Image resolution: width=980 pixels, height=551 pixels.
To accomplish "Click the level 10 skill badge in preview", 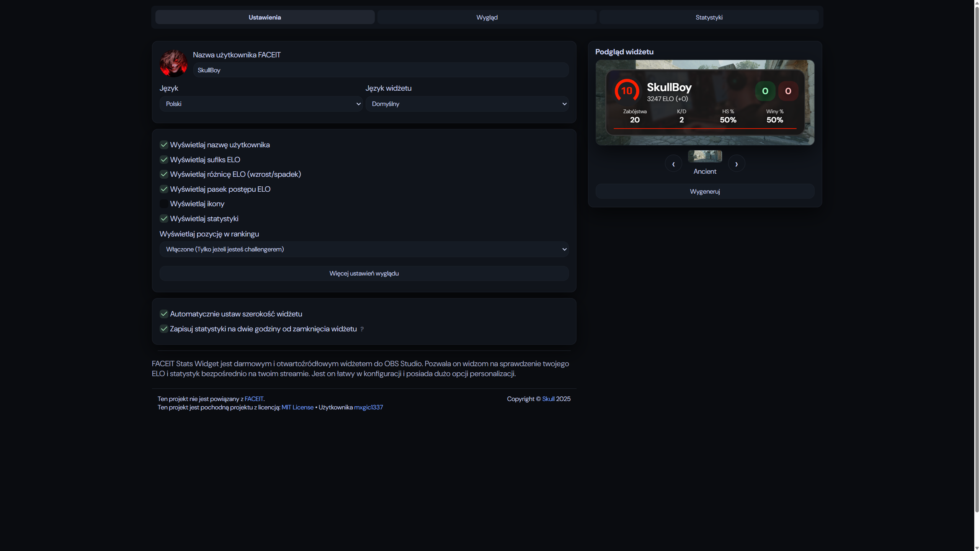I will [627, 91].
